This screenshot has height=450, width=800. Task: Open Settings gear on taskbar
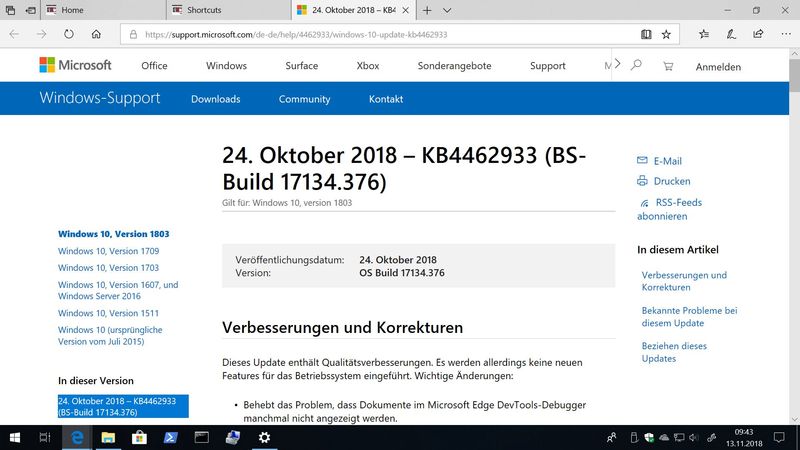point(264,437)
